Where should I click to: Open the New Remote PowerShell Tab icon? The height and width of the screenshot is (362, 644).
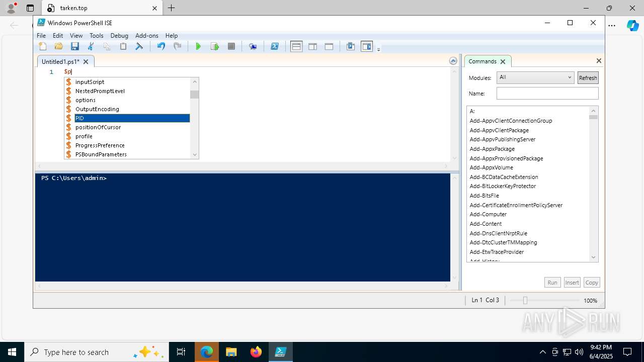(253, 46)
